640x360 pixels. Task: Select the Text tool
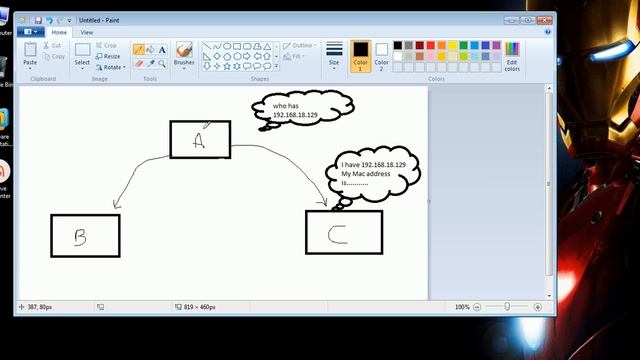click(162, 50)
